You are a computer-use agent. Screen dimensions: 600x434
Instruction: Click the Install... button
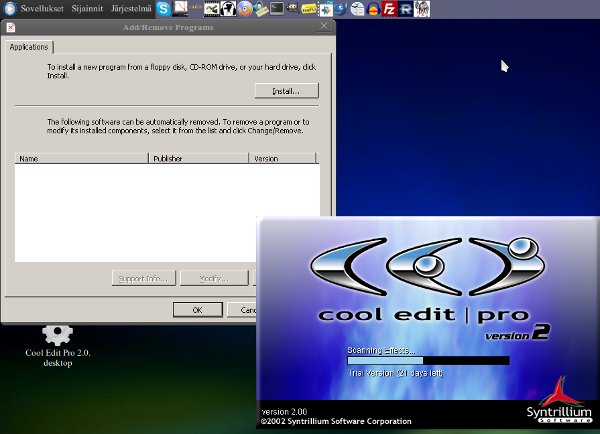(286, 91)
